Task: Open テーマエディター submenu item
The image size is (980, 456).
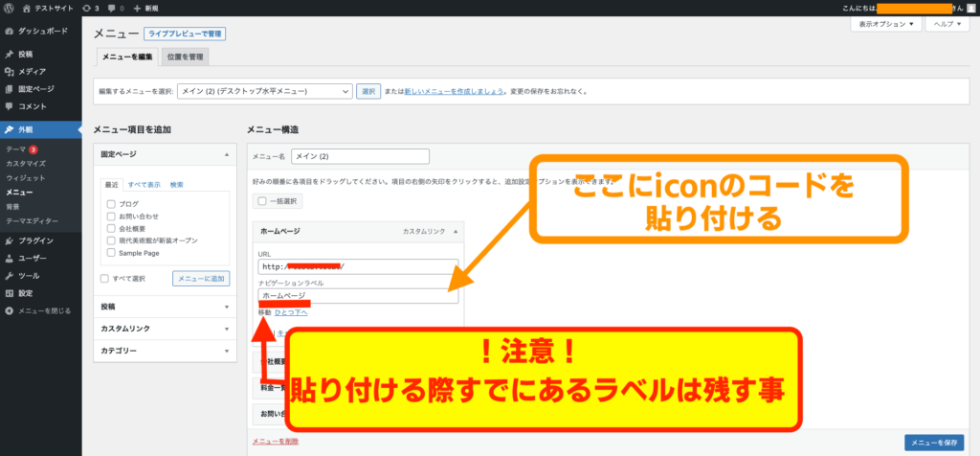Action: (32, 220)
